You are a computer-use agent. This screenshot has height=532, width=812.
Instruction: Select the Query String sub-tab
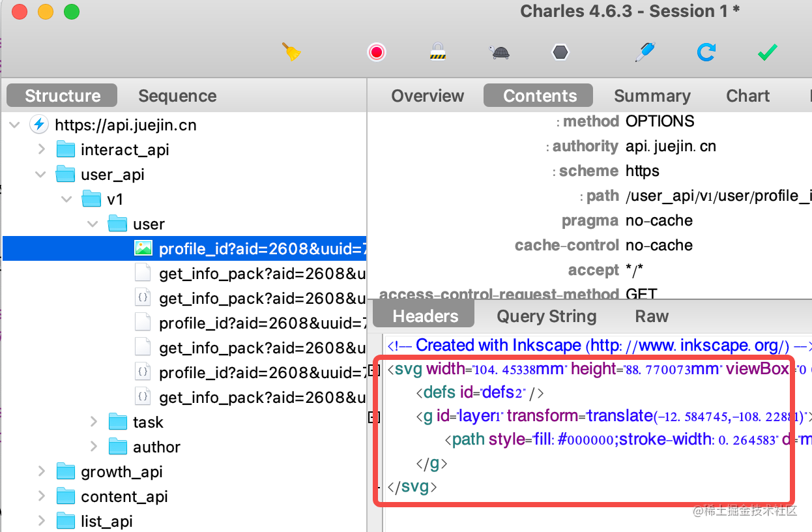coord(547,316)
